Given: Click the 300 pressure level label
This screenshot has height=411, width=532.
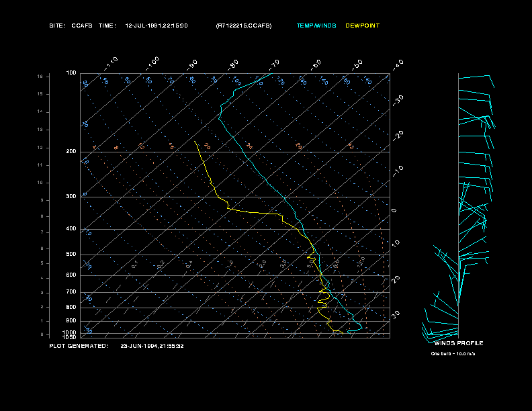Looking at the screenshot, I should coord(71,196).
